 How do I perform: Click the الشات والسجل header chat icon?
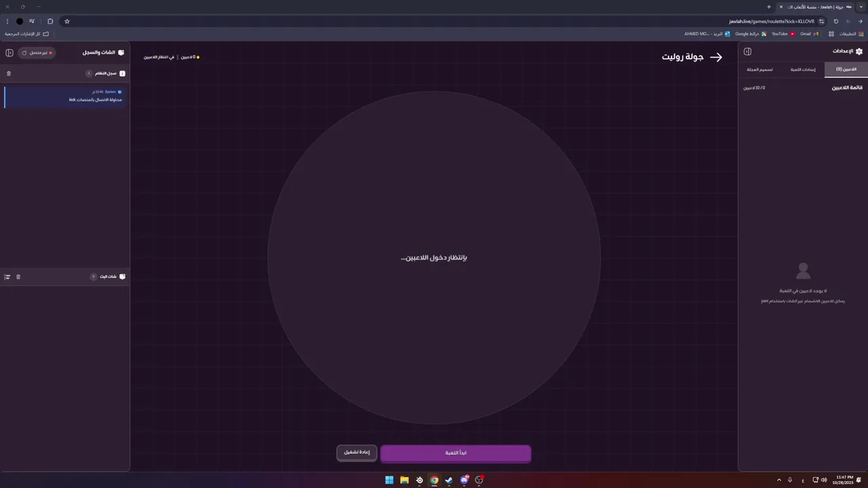[121, 52]
